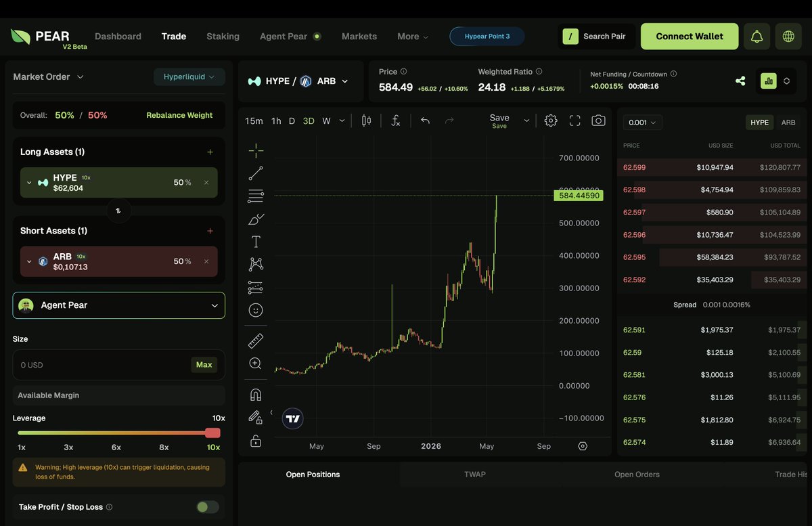The width and height of the screenshot is (812, 526).
Task: Open chart time axis settings gear
Action: pos(583,446)
